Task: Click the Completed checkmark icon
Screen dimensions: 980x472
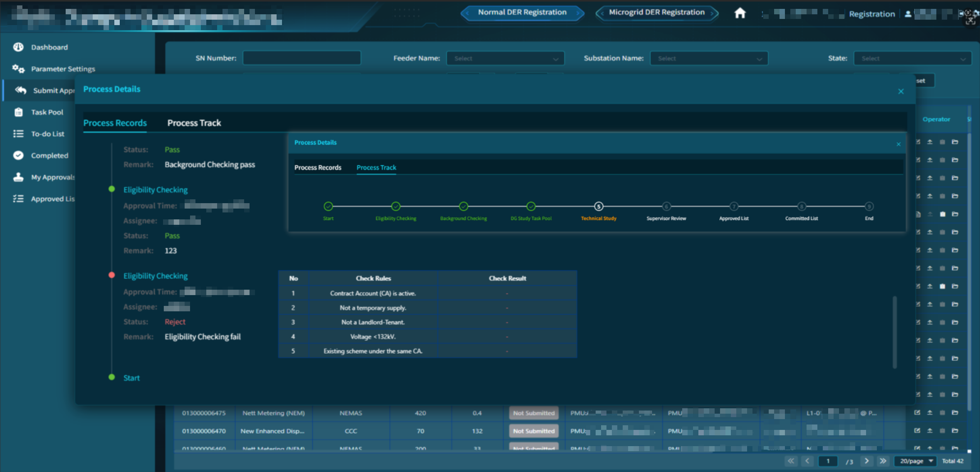Action: click(x=18, y=155)
